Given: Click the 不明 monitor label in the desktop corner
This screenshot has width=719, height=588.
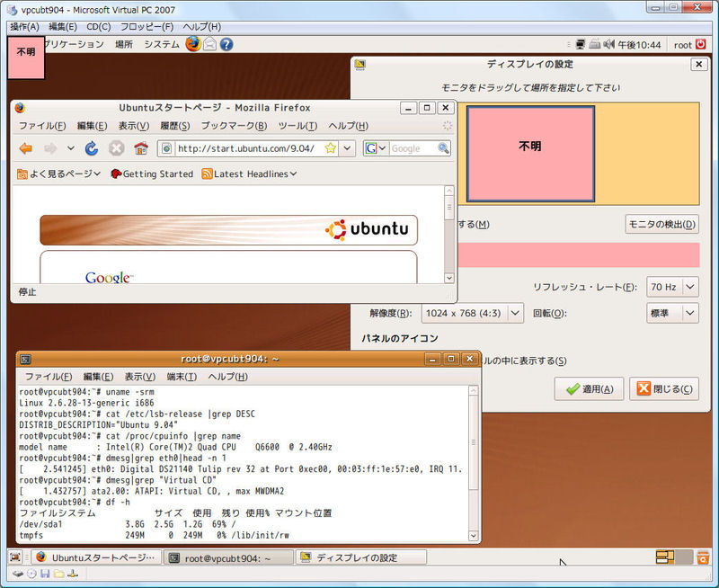Looking at the screenshot, I should 26,58.
